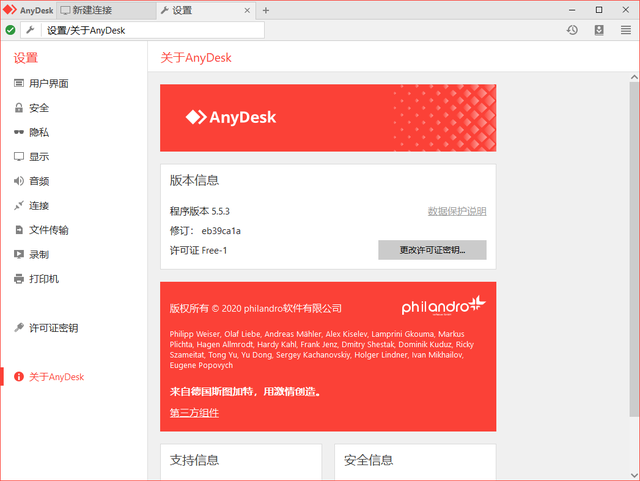Open the hamburger main menu
640x481 pixels.
626,30
